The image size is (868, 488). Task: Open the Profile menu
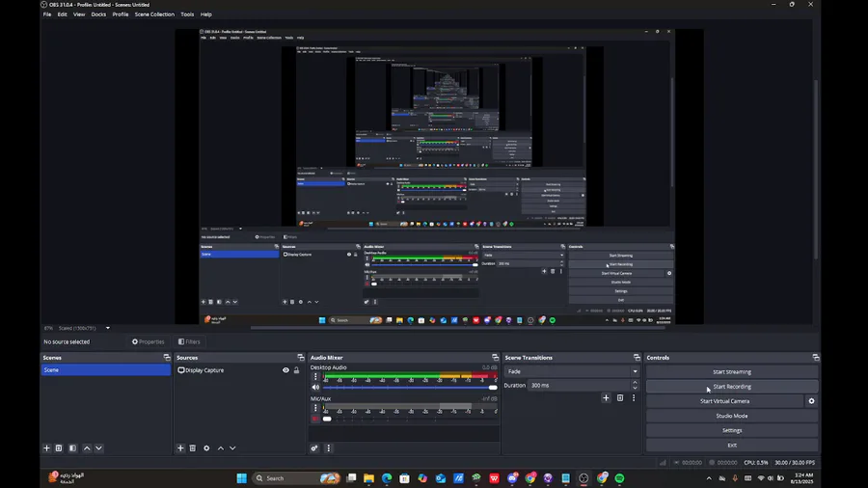(x=121, y=14)
